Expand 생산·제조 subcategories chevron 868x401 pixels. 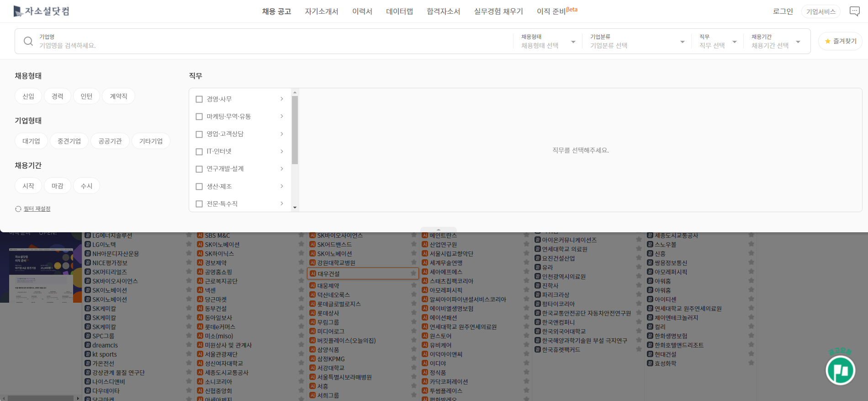[x=282, y=186]
